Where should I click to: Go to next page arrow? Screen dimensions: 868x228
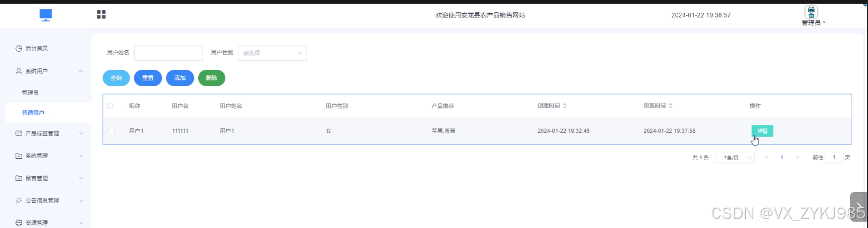[797, 158]
